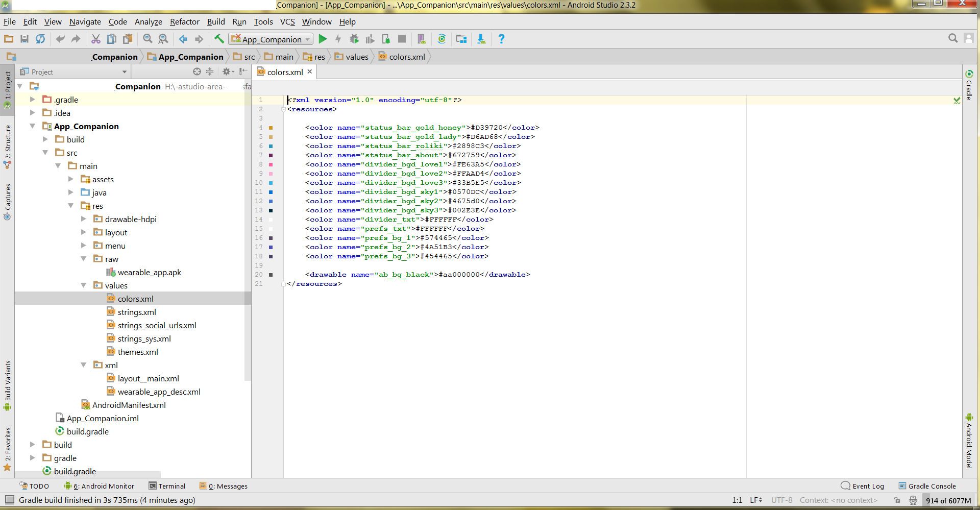Open the Refactor menu
The height and width of the screenshot is (510, 980).
184,22
